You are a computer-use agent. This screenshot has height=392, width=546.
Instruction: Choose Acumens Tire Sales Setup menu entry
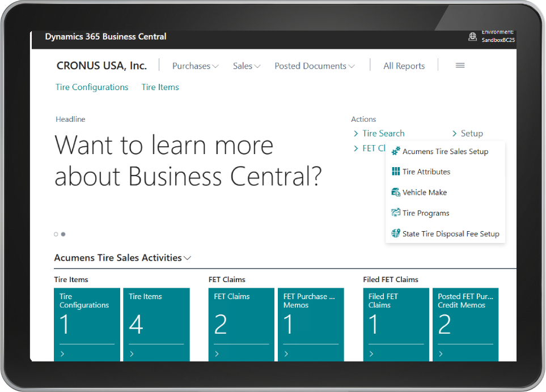[445, 151]
